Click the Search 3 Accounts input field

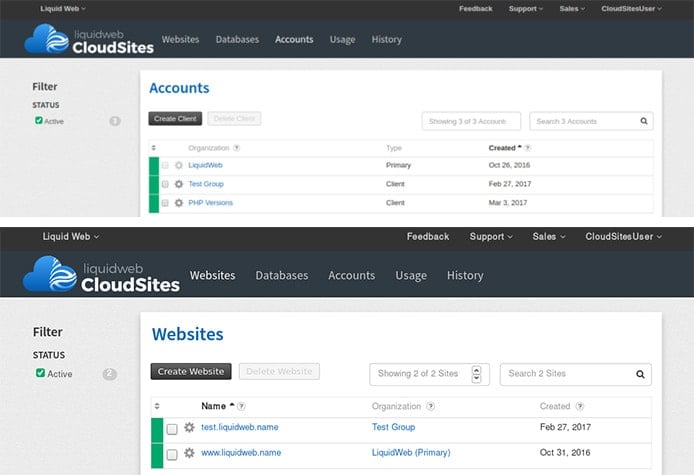[x=591, y=121]
